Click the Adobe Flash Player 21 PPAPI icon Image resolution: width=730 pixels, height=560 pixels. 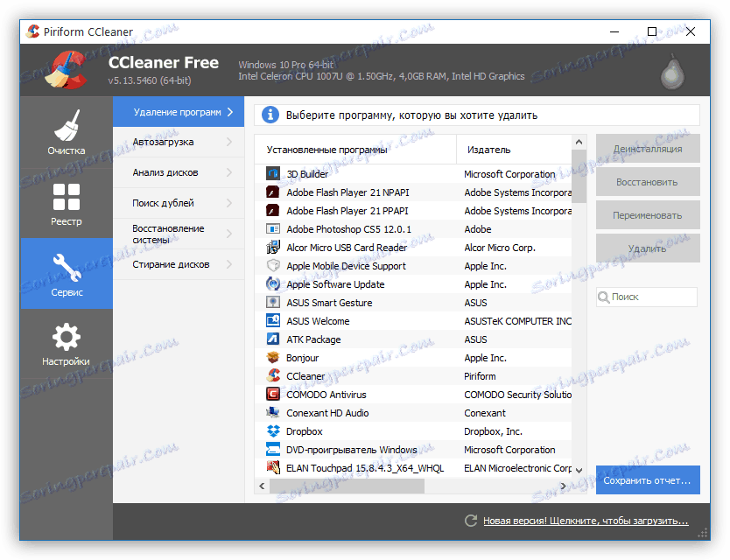273,211
